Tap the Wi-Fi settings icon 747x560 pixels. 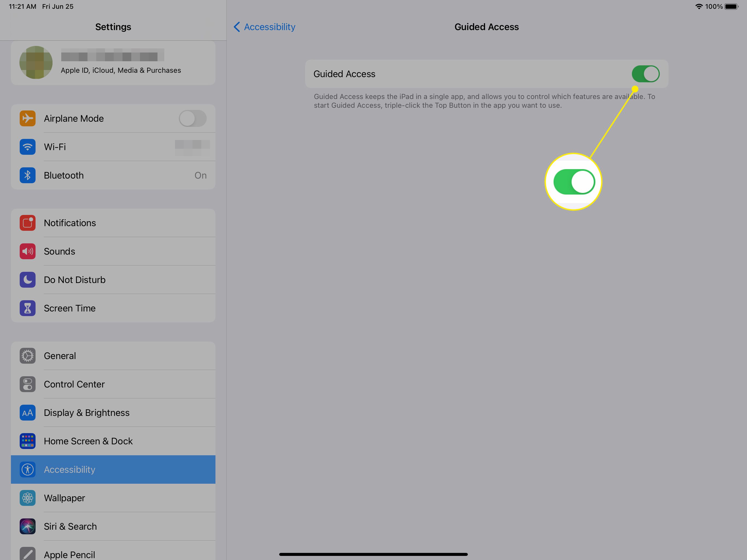pyautogui.click(x=28, y=147)
